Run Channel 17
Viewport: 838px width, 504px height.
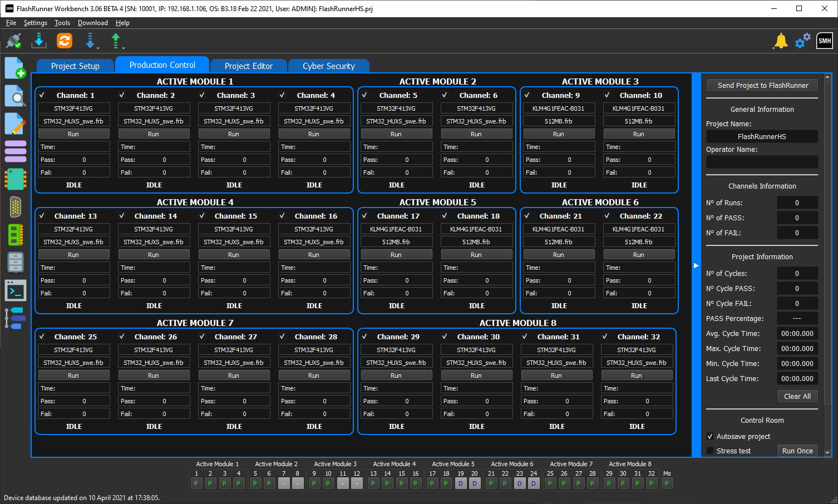coord(396,254)
